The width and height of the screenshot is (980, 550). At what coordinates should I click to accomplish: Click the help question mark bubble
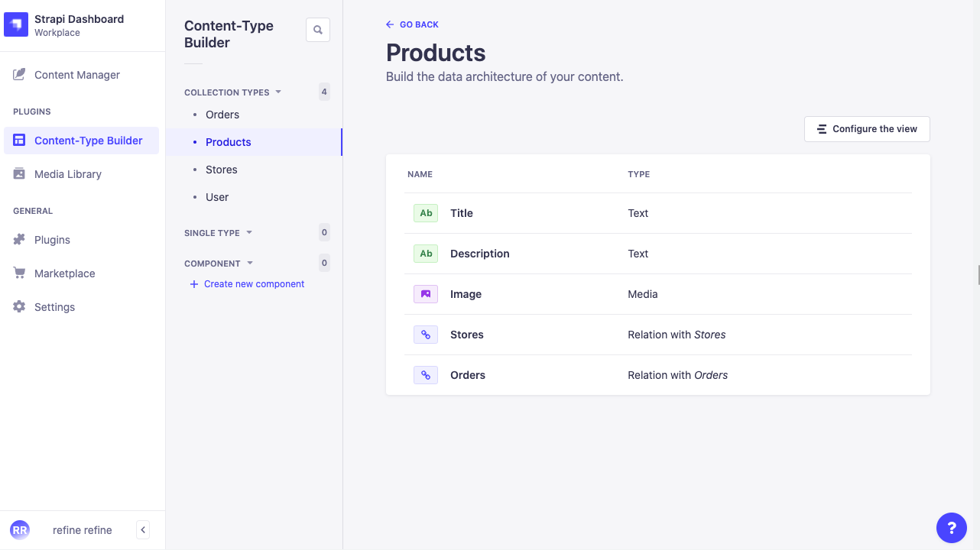point(951,528)
